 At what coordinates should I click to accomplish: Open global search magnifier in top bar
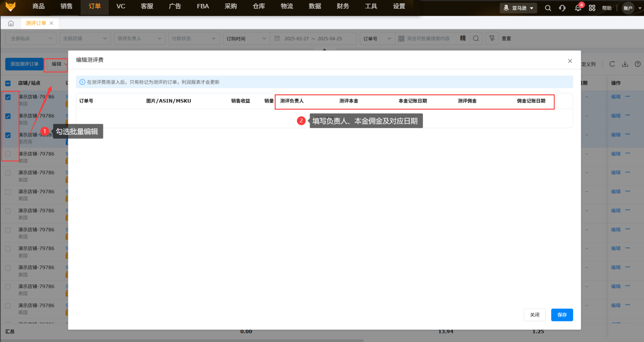pyautogui.click(x=548, y=8)
